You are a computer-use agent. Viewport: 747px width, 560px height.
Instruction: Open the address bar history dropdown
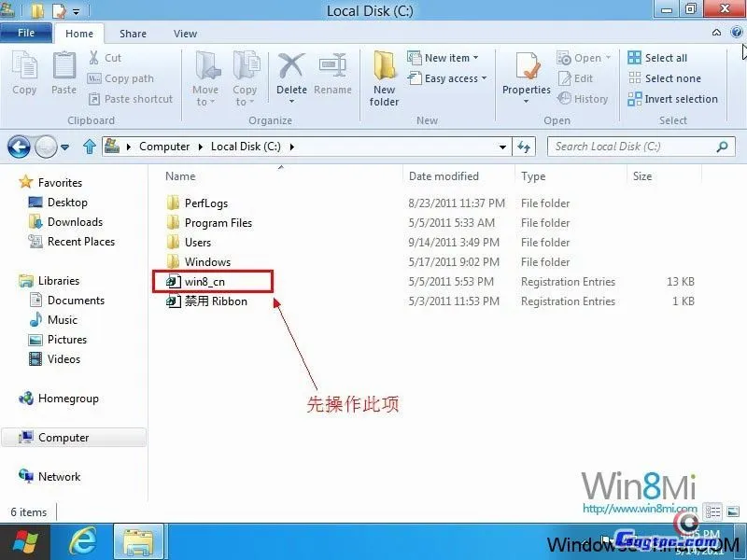[503, 147]
